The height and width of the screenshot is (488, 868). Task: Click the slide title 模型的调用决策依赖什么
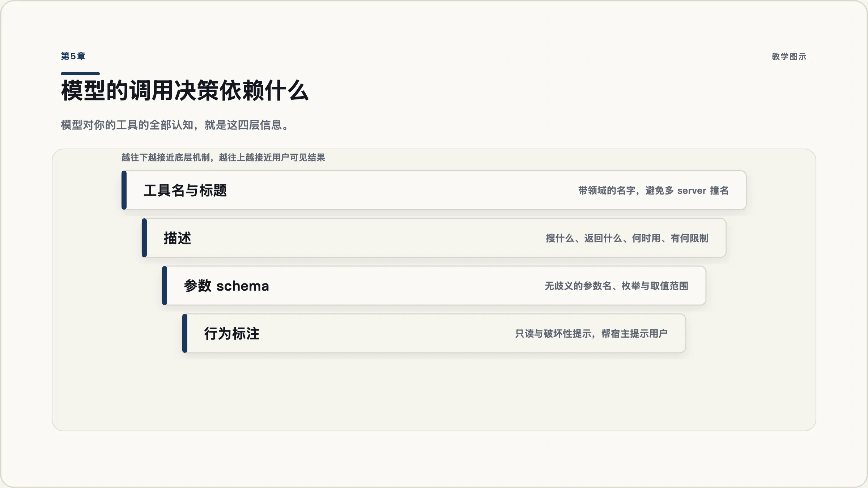click(x=184, y=90)
